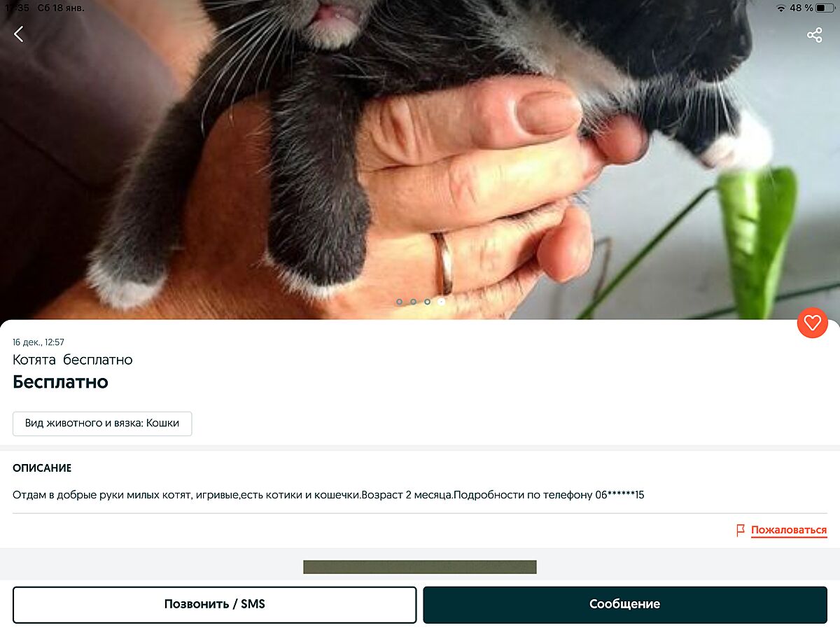Go back using the top-left arrow
The width and height of the screenshot is (840, 630).
pos(19,34)
